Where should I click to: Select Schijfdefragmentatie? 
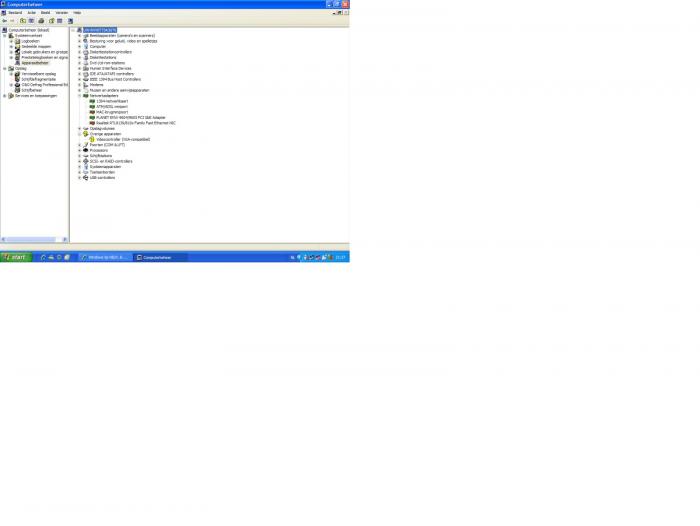pos(39,79)
